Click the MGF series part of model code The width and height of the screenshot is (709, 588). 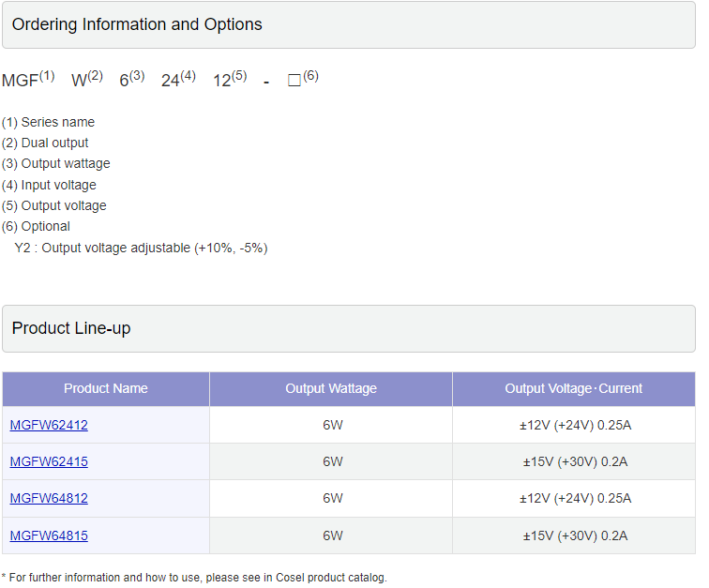click(20, 81)
